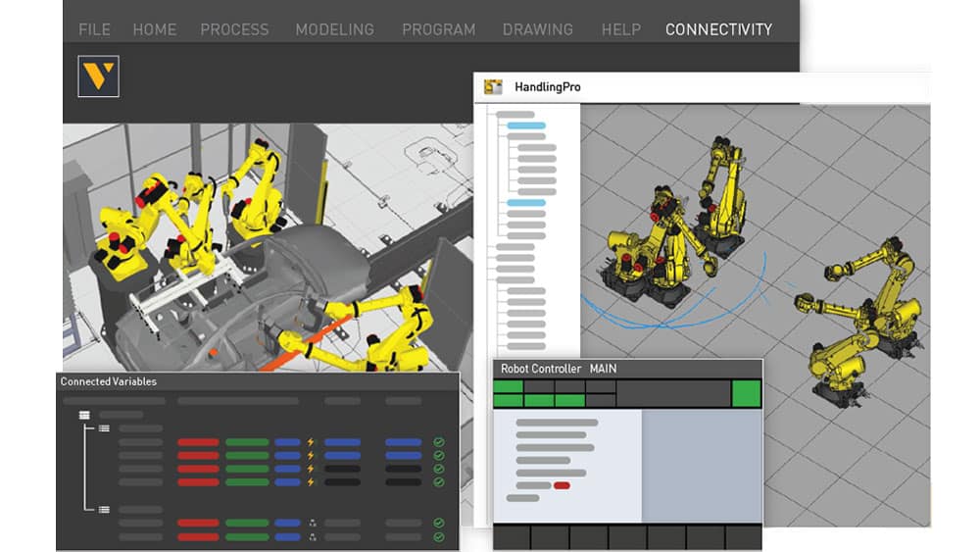Viewport: 980px width, 552px height.
Task: Click the green check icon in the first variable row
Action: [x=439, y=442]
